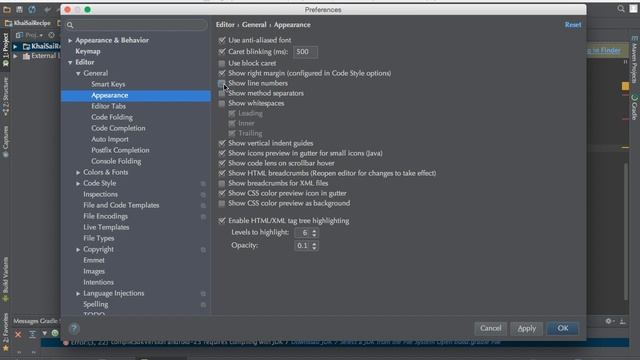Click the Search Everywhere magnifier at top right
This screenshot has width=640, height=360.
pos(621,9)
